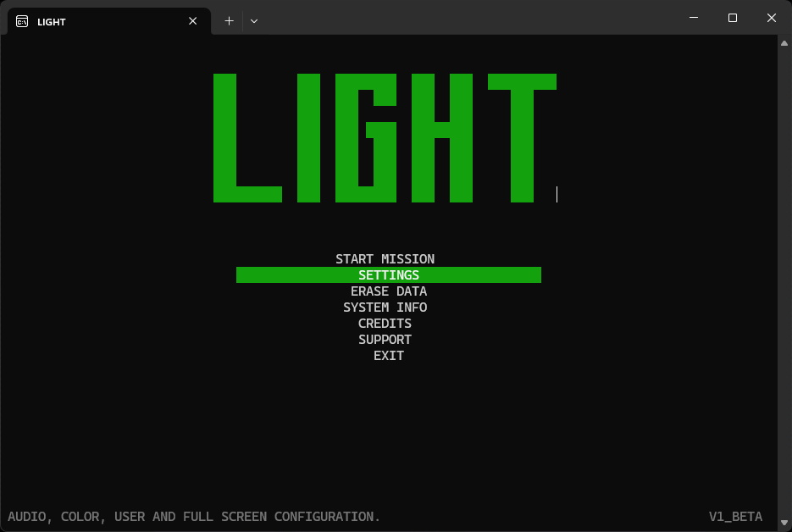Switch to the LIGHT terminal tab
The height and width of the screenshot is (532, 792).
click(x=109, y=21)
